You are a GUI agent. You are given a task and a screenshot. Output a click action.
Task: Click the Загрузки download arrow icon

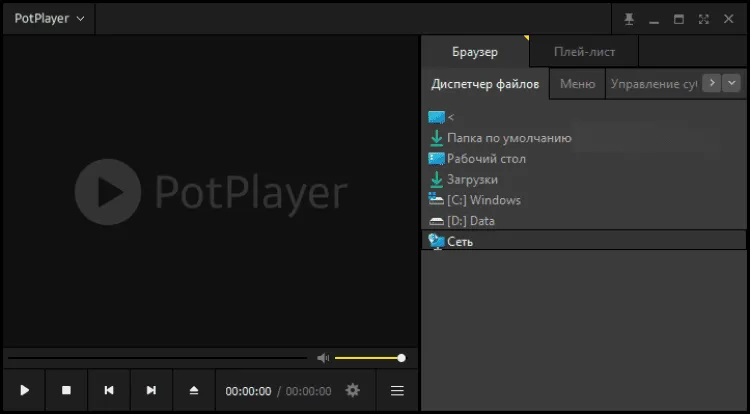436,180
